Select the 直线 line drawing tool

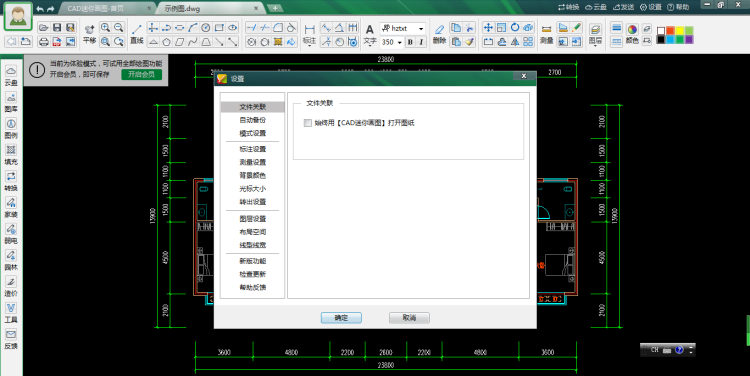tap(136, 34)
